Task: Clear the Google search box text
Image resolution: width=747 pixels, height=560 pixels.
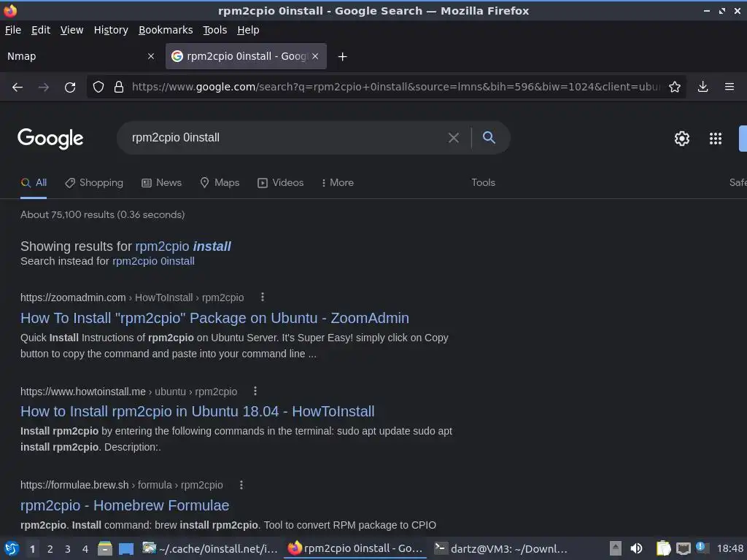Action: pyautogui.click(x=454, y=138)
